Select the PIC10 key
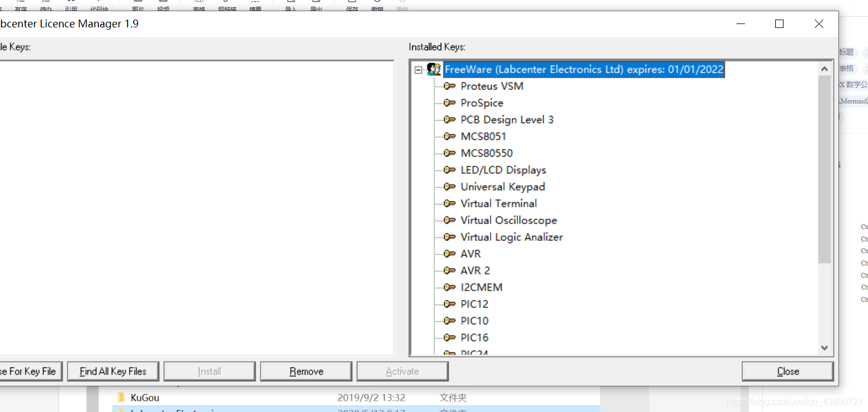Screen dimensions: 868x412 (474, 321)
